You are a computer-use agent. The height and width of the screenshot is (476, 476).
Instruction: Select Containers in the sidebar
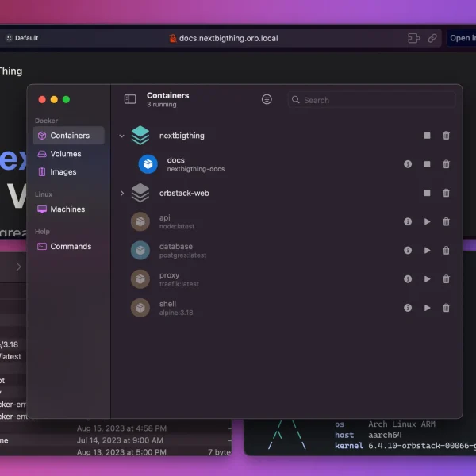(x=68, y=136)
